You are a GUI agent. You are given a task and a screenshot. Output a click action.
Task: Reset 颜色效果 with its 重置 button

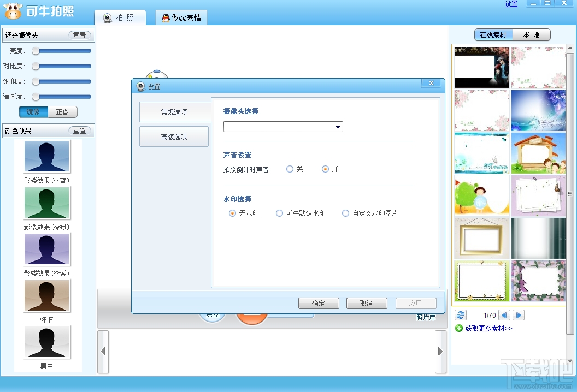click(79, 131)
